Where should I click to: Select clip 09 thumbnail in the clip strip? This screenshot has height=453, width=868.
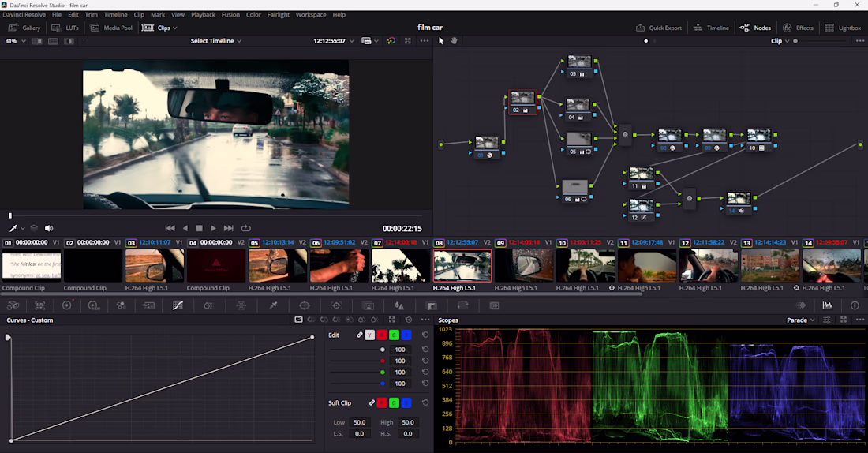click(524, 266)
